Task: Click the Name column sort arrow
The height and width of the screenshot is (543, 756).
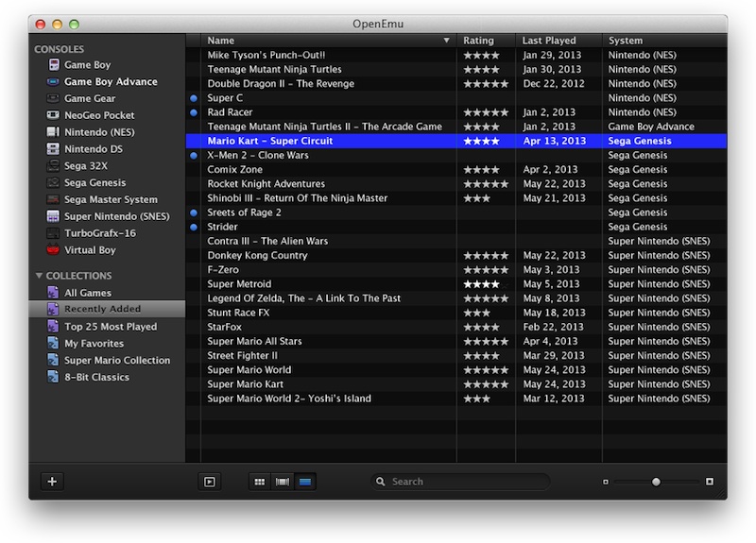Action: (446, 41)
